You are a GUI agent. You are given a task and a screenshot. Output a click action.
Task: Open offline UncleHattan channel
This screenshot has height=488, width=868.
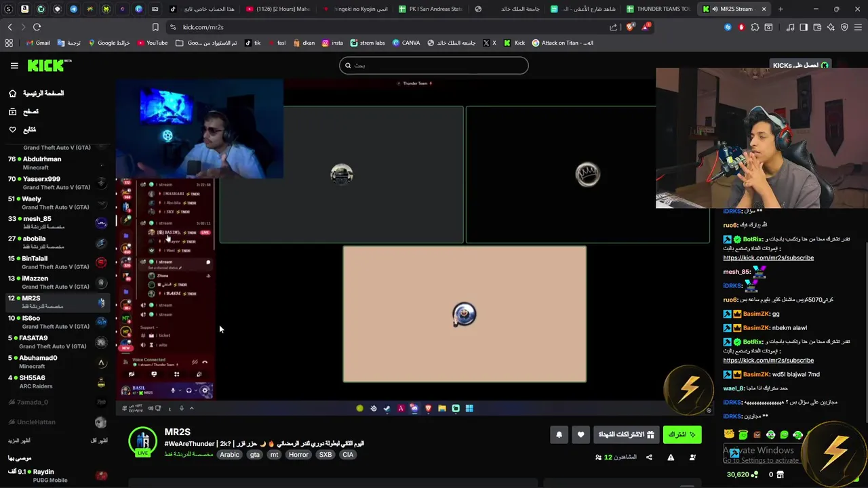point(58,422)
